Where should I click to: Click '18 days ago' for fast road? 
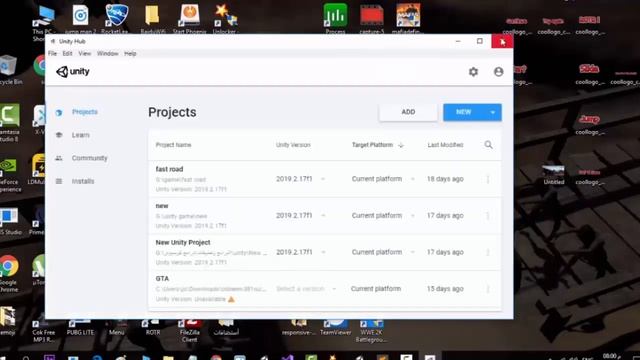tap(445, 179)
